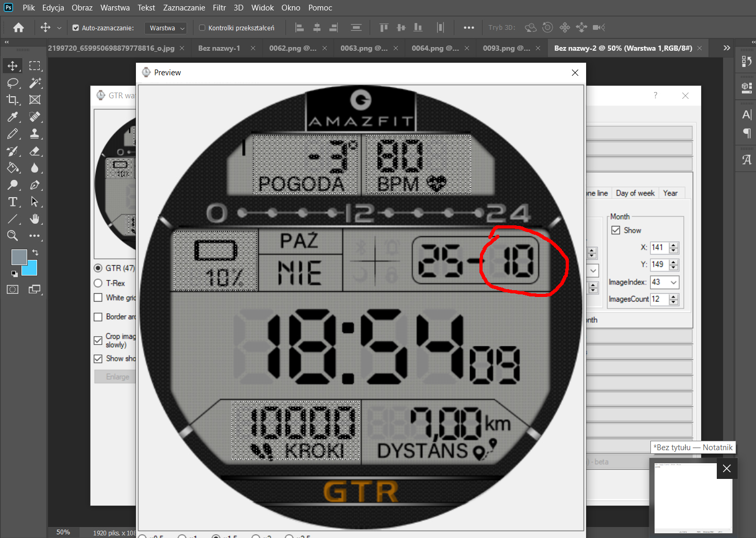Select the Eraser tool

pyautogui.click(x=35, y=151)
